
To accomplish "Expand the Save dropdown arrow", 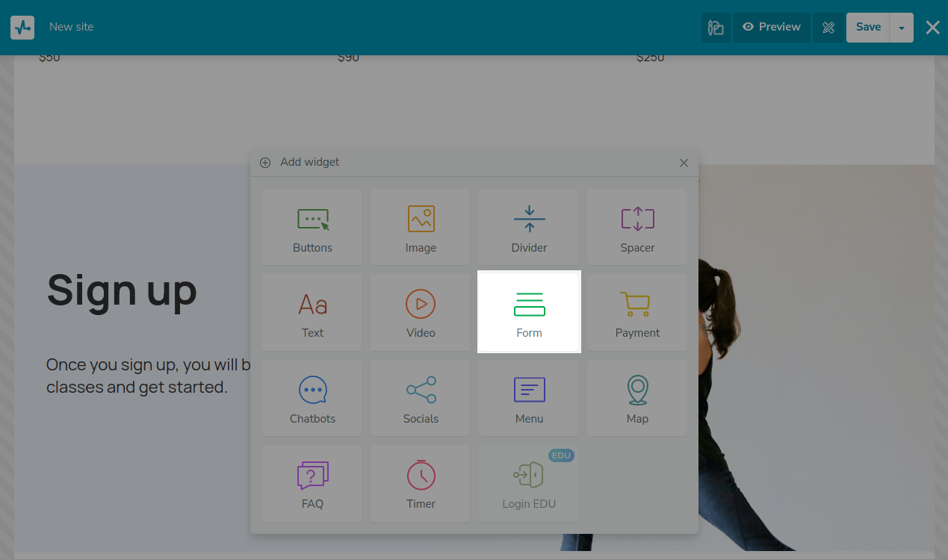I will [x=902, y=28].
